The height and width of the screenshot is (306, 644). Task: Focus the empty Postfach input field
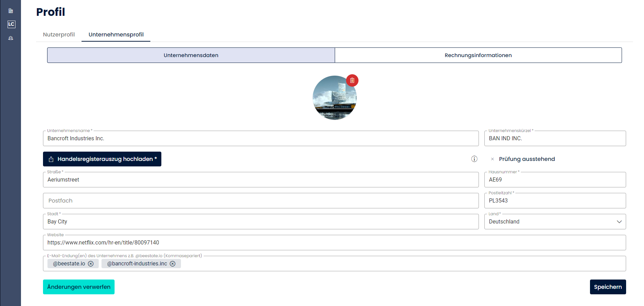(x=260, y=201)
